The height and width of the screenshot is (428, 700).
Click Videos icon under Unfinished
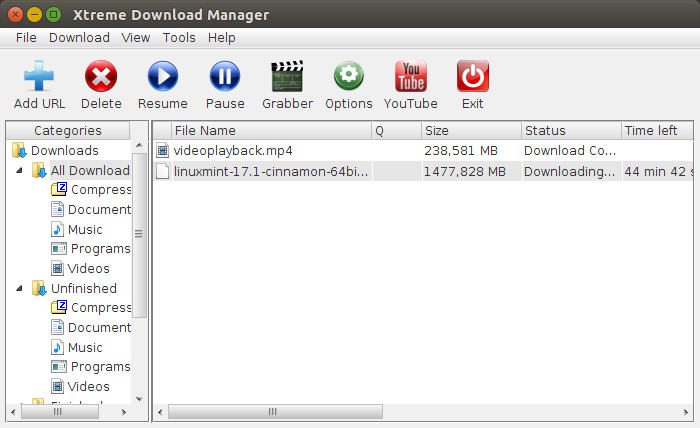(x=58, y=386)
